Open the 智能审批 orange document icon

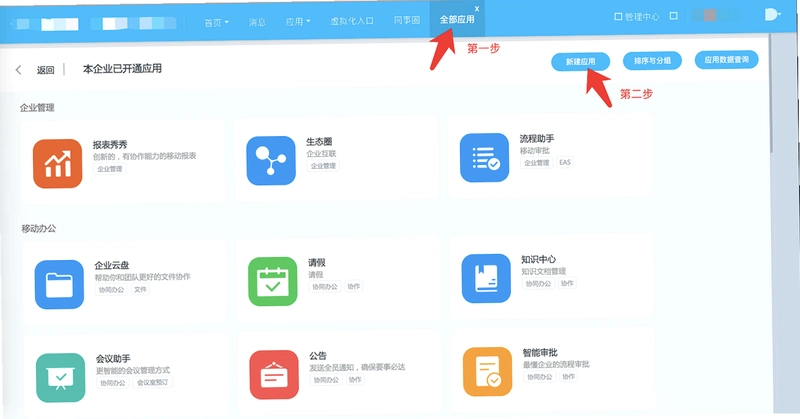tap(487, 372)
